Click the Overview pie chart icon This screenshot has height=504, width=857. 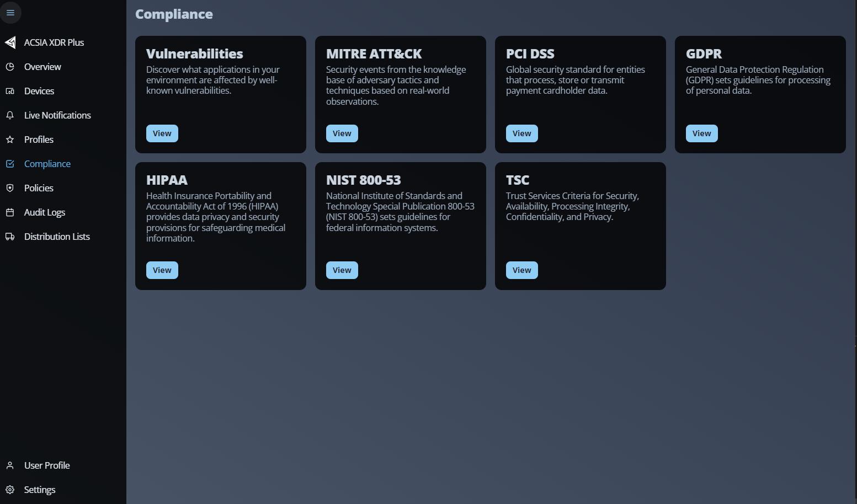tap(10, 67)
